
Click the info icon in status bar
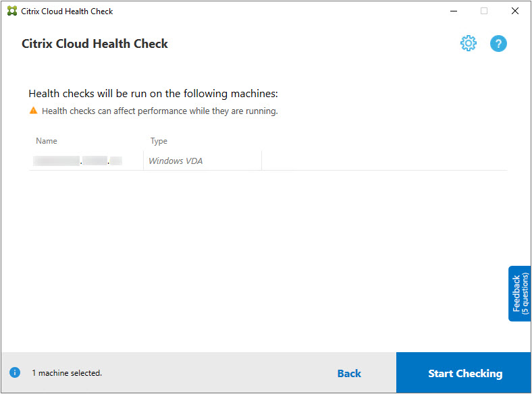click(15, 372)
